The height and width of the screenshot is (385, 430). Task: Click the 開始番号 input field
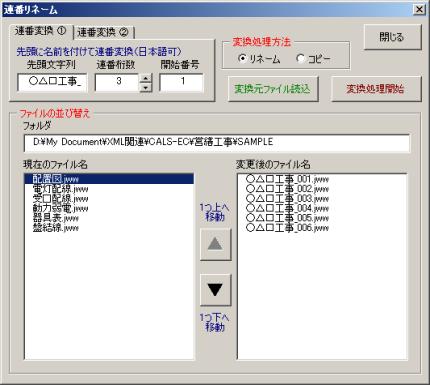point(181,82)
